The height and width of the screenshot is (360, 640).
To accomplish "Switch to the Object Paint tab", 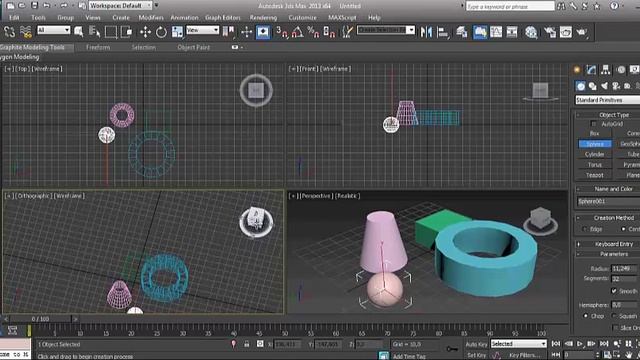I will pos(193,47).
